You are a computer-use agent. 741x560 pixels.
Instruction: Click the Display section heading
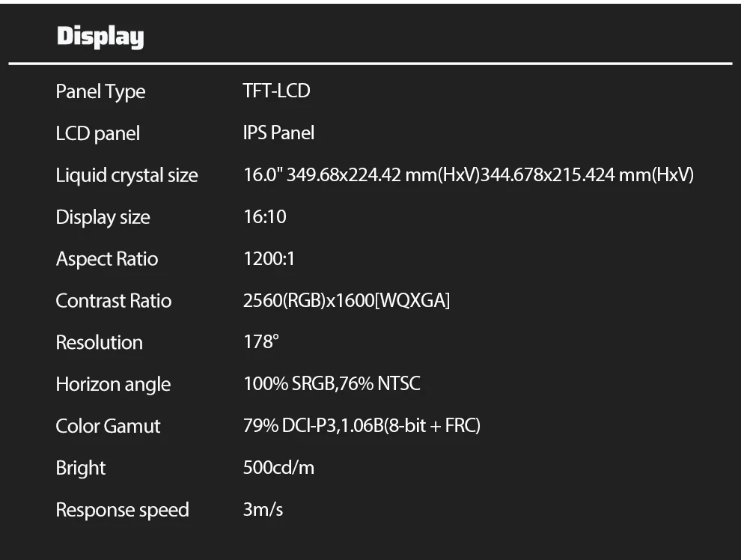click(100, 37)
